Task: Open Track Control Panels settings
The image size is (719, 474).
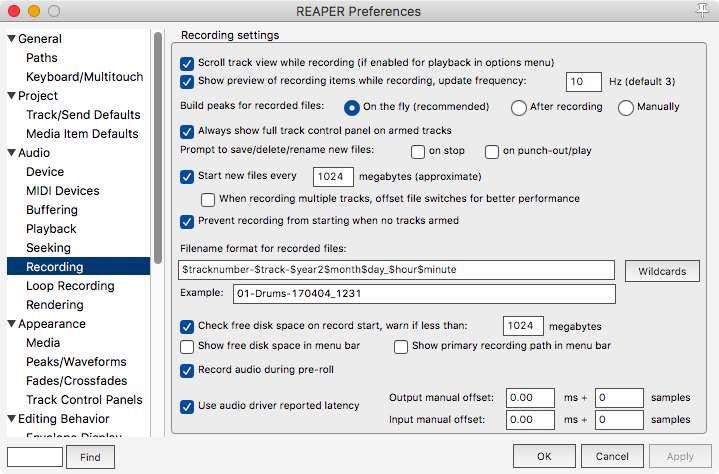Action: (x=84, y=400)
